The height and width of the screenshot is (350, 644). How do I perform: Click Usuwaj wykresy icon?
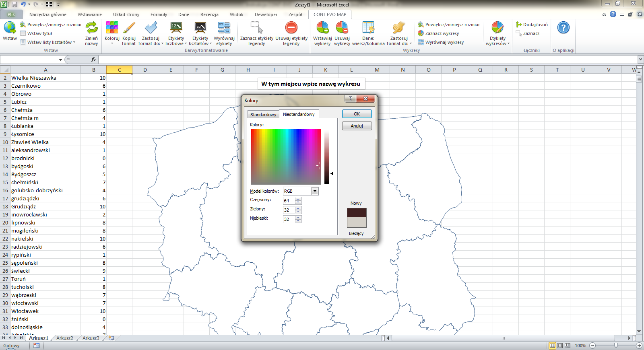342,28
